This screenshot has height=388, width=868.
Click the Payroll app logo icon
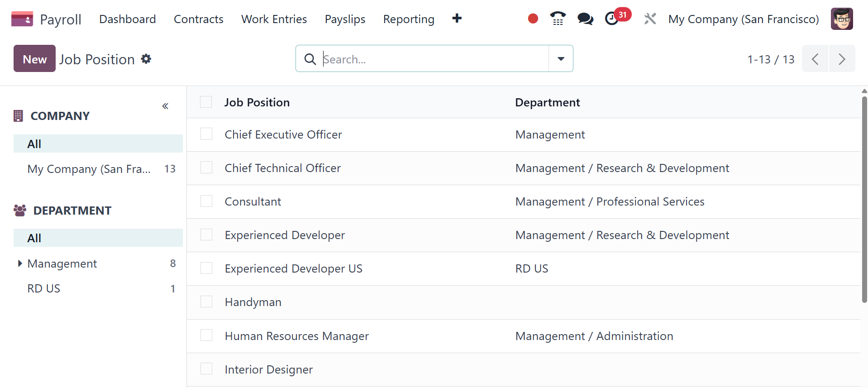click(22, 19)
